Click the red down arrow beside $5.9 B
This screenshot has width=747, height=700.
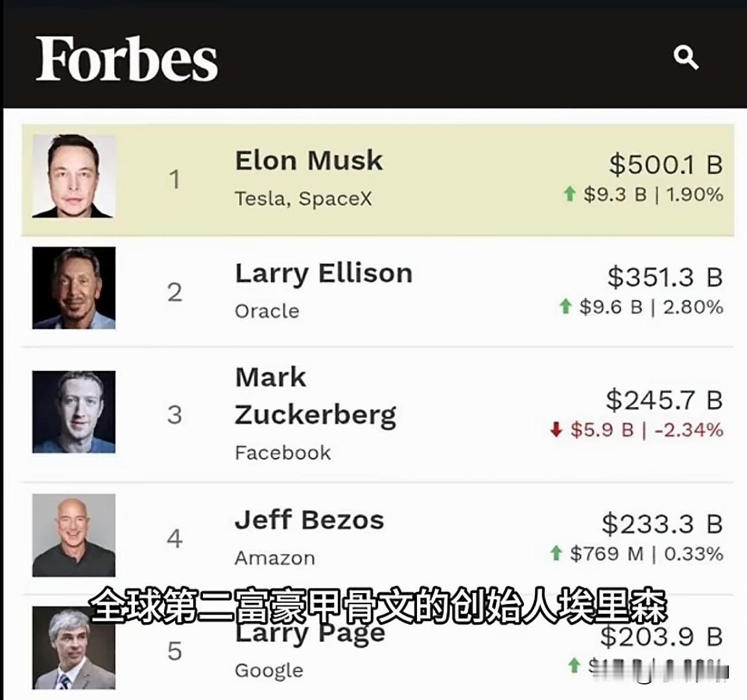pos(556,430)
